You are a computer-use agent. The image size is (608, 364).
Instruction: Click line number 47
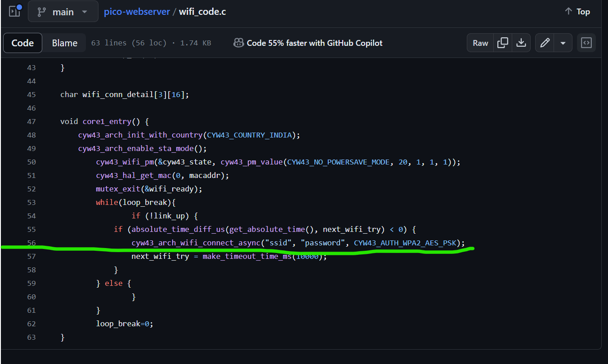[31, 121]
